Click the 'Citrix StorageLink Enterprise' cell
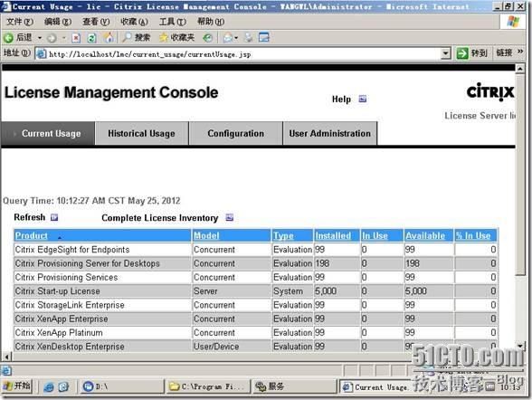The width and height of the screenshot is (532, 400). tap(102, 305)
